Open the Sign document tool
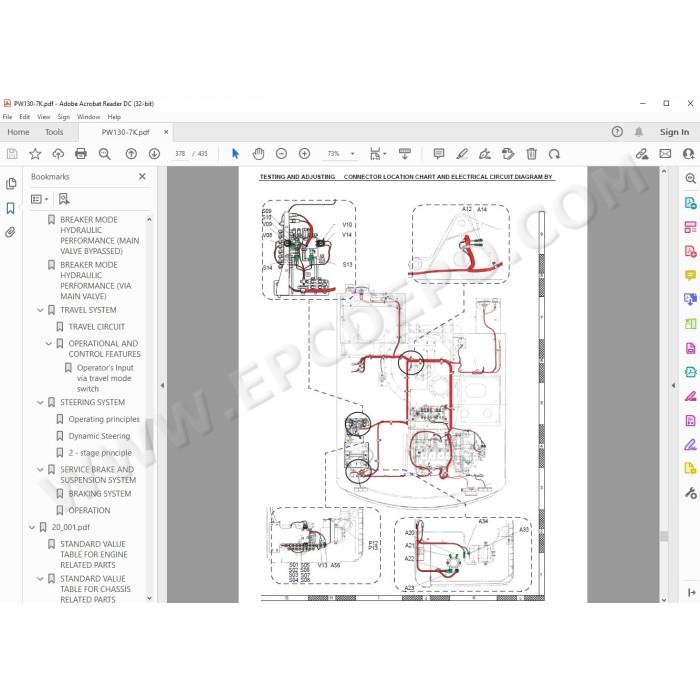The height and width of the screenshot is (700, 700). [x=485, y=154]
